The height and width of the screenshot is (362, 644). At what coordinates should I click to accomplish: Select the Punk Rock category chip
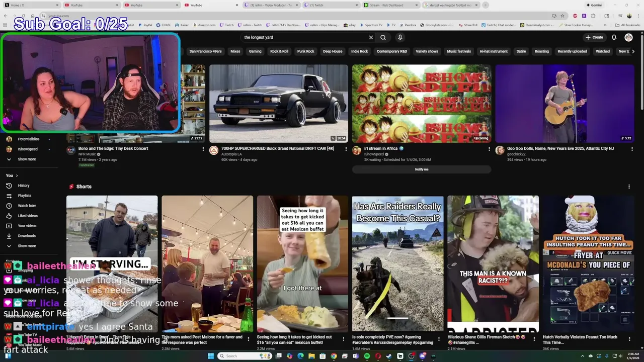pyautogui.click(x=305, y=51)
